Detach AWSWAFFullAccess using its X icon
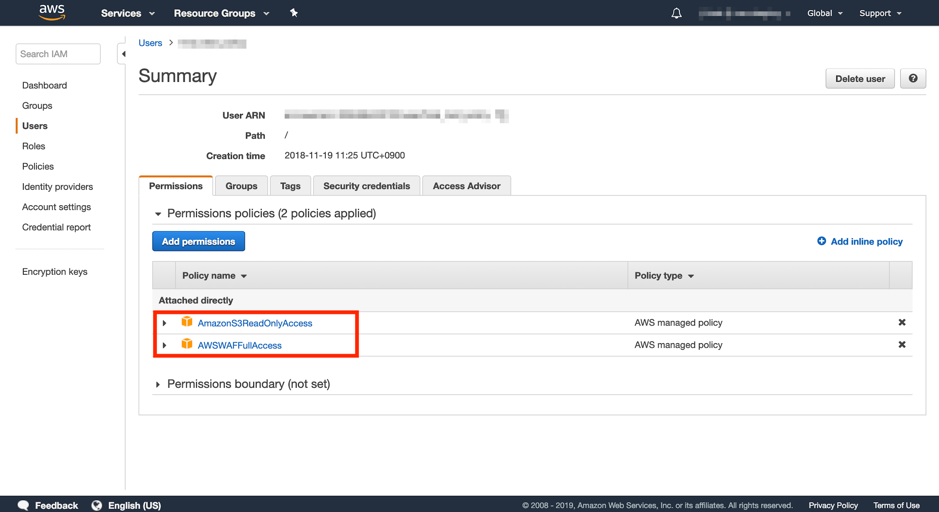 [x=901, y=345]
